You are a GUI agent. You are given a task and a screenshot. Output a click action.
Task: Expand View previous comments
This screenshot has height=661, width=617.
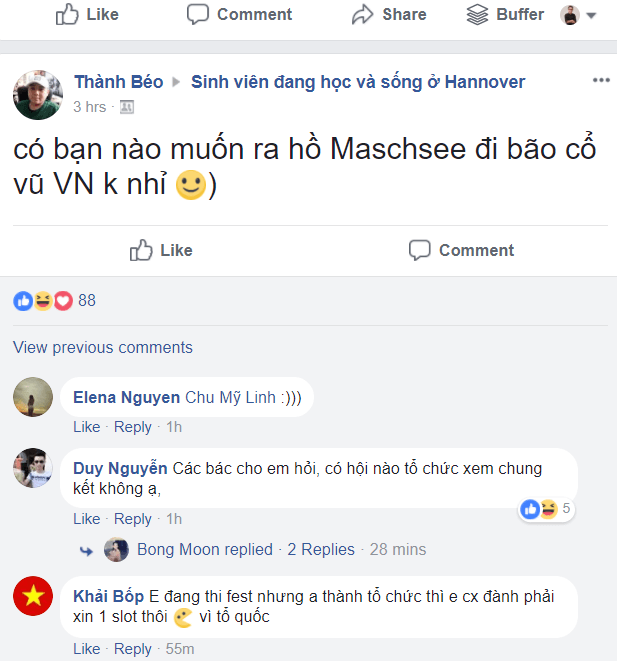(103, 348)
